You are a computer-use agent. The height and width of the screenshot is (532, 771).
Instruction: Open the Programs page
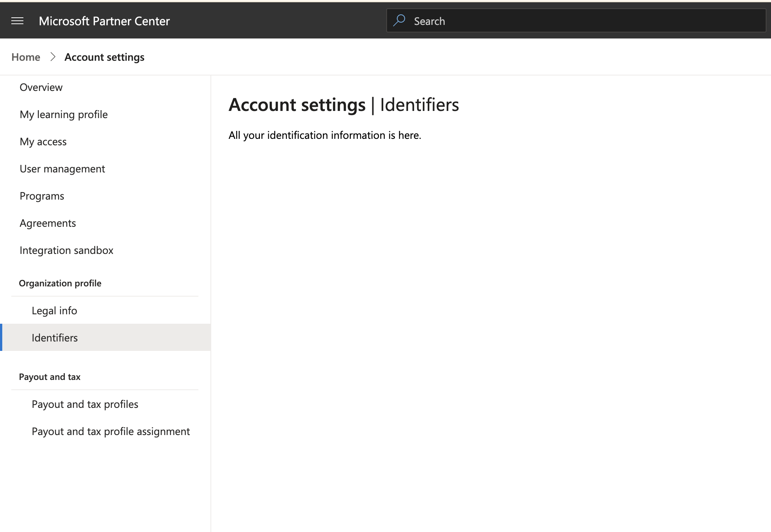point(42,196)
